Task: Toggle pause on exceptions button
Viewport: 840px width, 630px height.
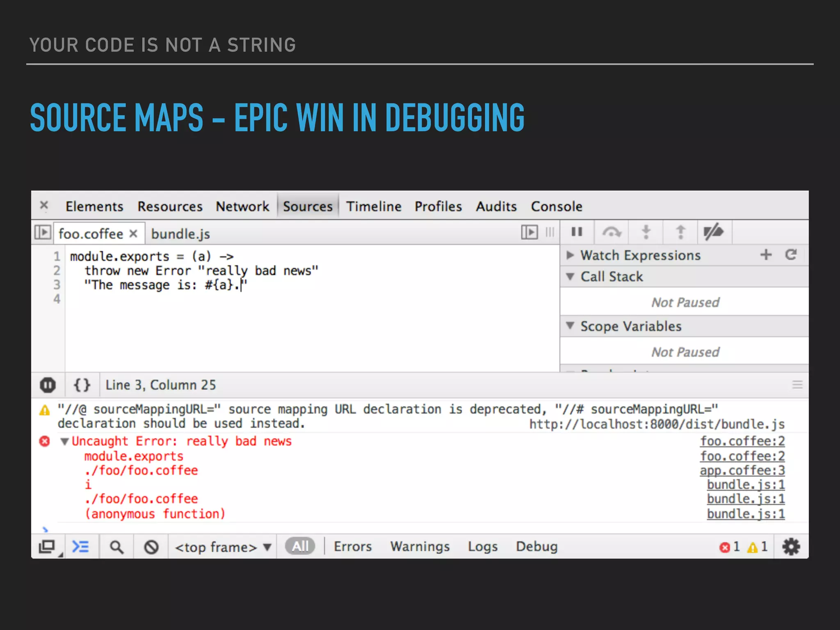Action: (48, 385)
